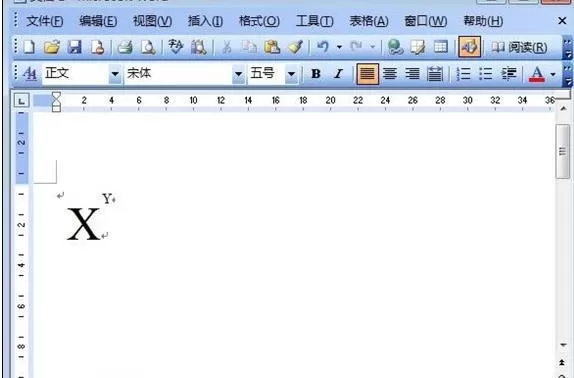Run spelling and grammar check
This screenshot has height=378, width=574.
coord(176,47)
